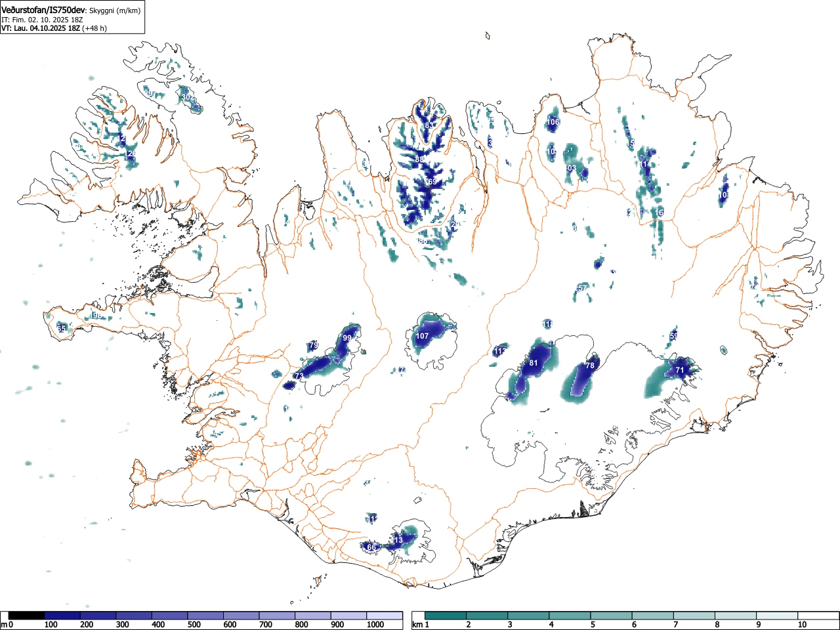Click the 65 visibility value on the map
This screenshot has width=840, height=630.
click(x=62, y=328)
